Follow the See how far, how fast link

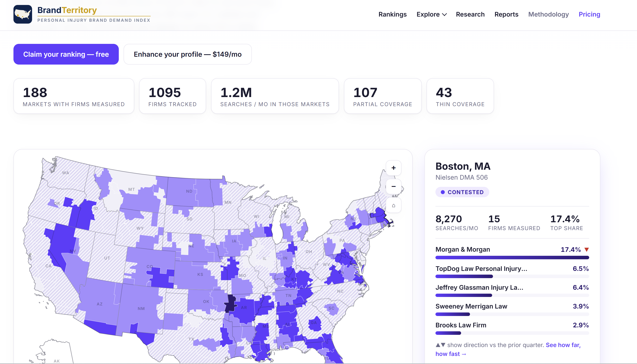click(x=508, y=349)
